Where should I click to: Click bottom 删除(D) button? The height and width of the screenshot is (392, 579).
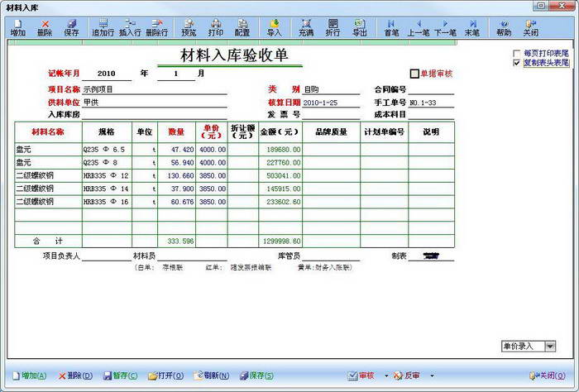[x=75, y=375]
